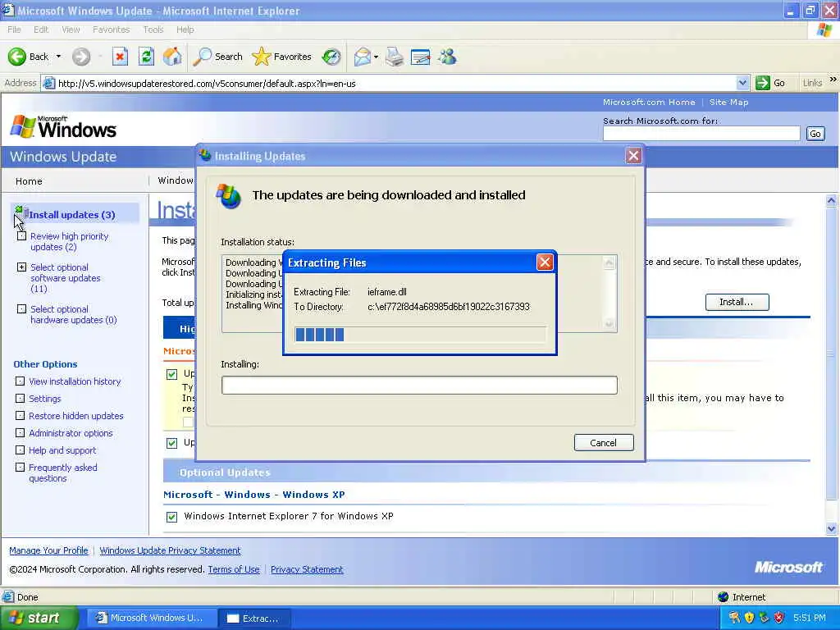840x630 pixels.
Task: Select optional hardware updates link
Action: click(x=73, y=314)
